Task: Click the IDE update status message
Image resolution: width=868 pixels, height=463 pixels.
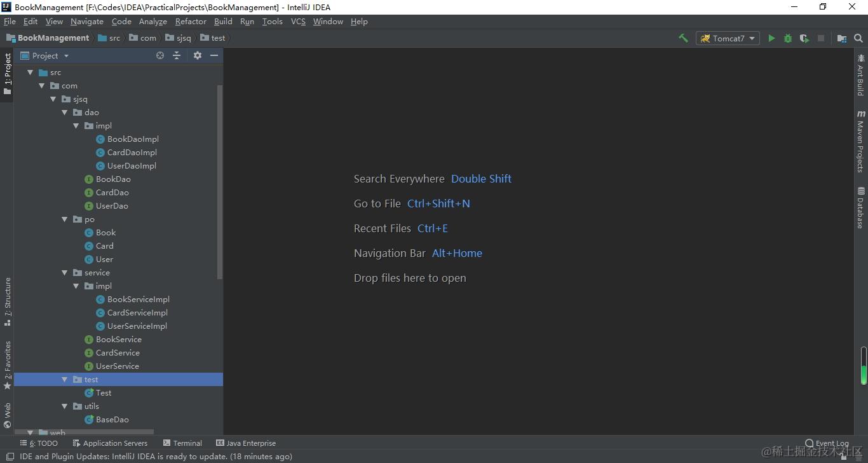Action: (156, 457)
